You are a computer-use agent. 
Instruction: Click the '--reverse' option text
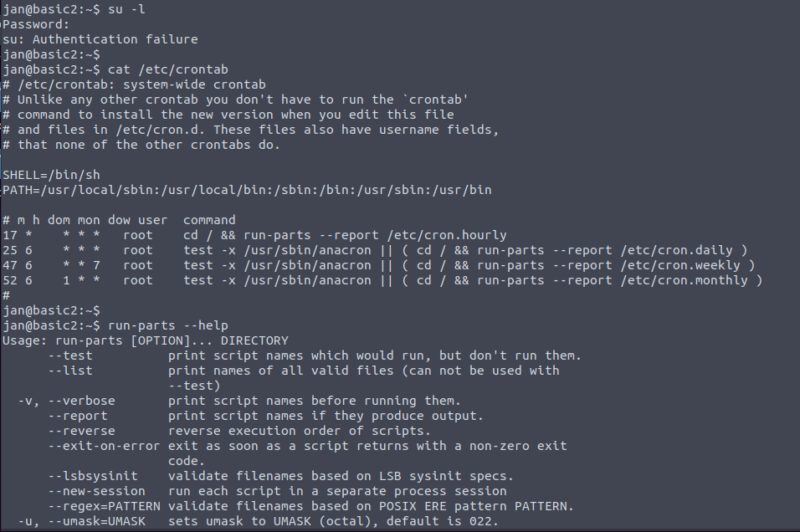[78, 431]
